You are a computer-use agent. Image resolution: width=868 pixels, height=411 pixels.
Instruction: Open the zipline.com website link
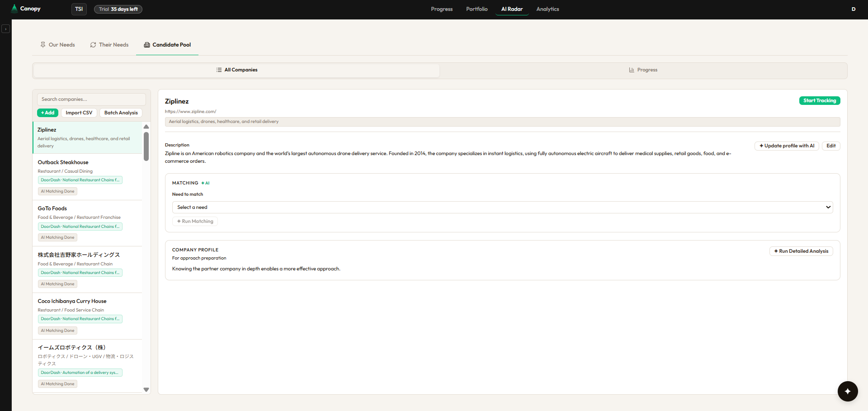[190, 112]
